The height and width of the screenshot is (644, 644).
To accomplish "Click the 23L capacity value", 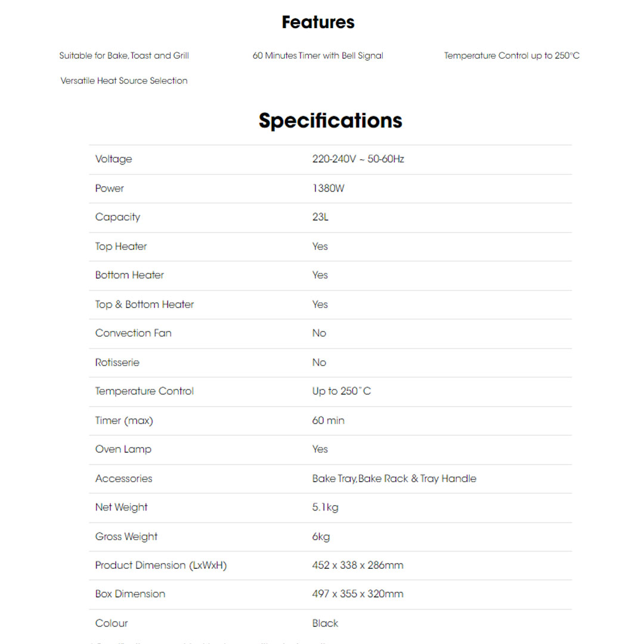I will pos(320,217).
